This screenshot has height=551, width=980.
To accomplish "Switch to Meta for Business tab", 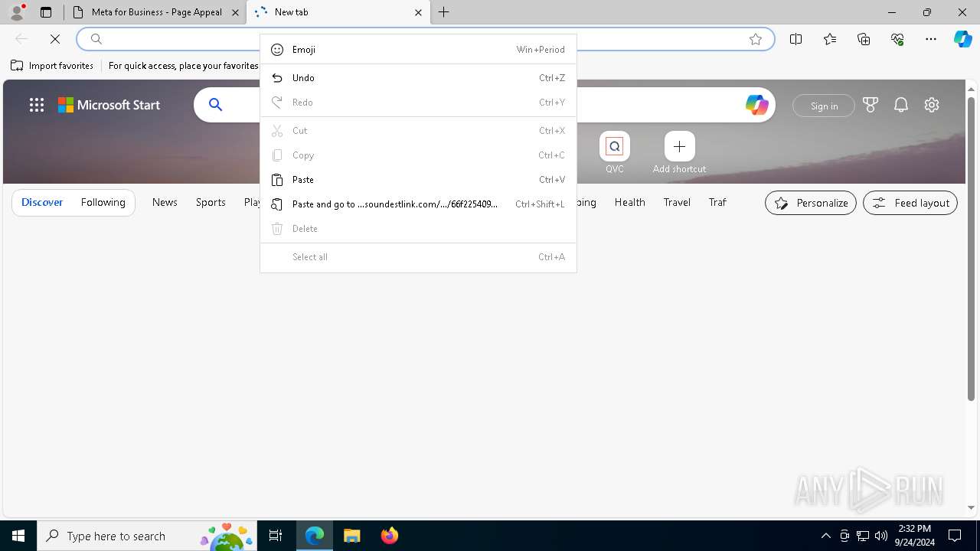I will point(155,12).
